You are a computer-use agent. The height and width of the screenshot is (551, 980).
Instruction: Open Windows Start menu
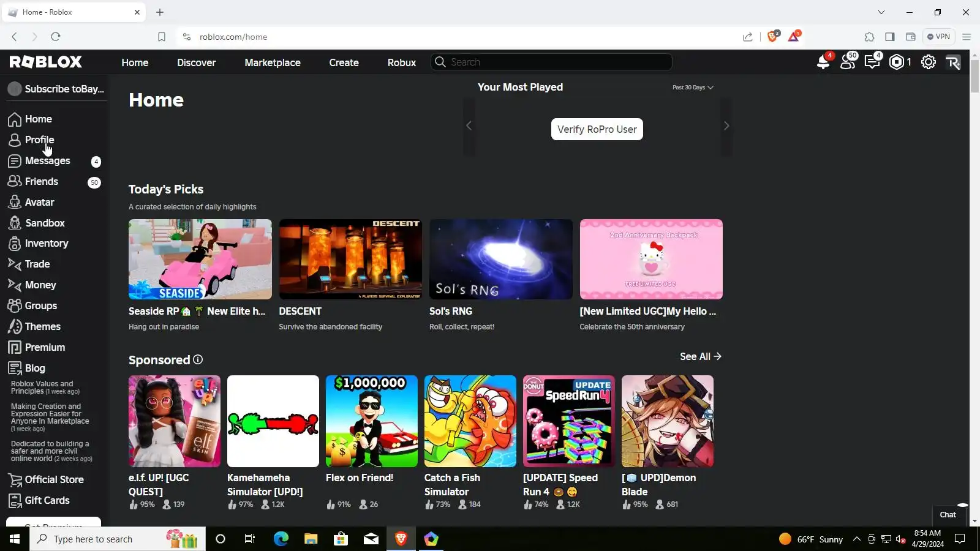(15, 539)
